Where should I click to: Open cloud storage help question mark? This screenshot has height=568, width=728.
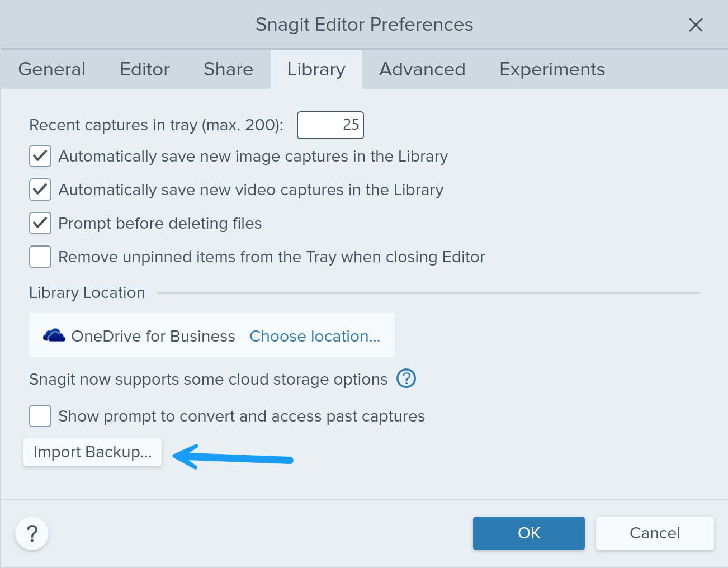click(x=406, y=378)
